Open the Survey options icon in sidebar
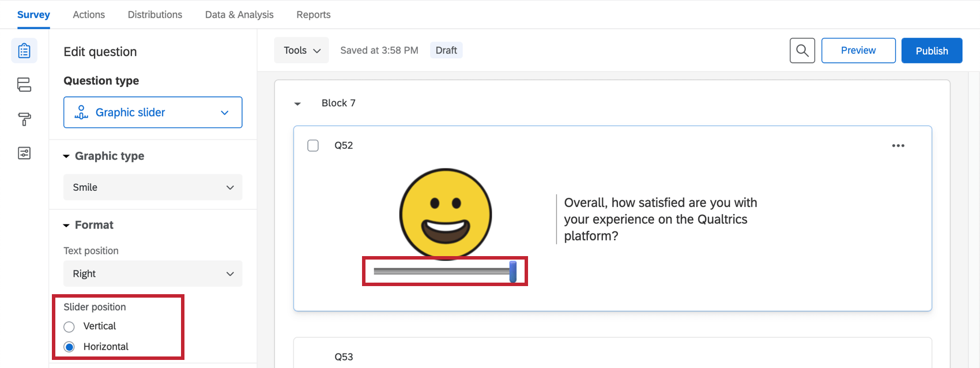Viewport: 980px width, 368px height. tap(24, 153)
